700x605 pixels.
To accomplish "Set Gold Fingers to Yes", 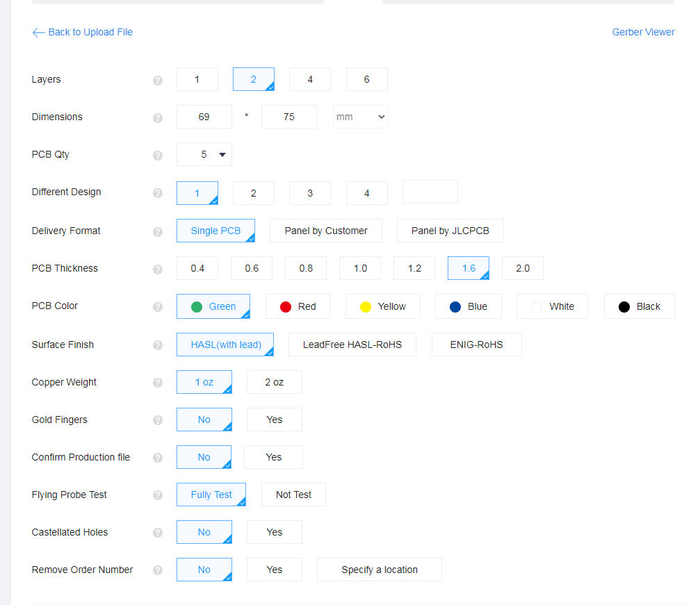I will click(275, 420).
